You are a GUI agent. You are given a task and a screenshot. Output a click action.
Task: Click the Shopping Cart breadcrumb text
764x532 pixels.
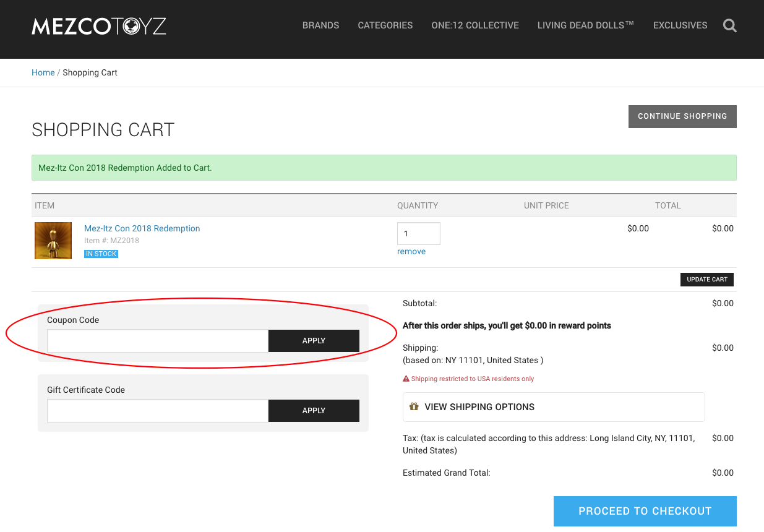click(x=90, y=72)
